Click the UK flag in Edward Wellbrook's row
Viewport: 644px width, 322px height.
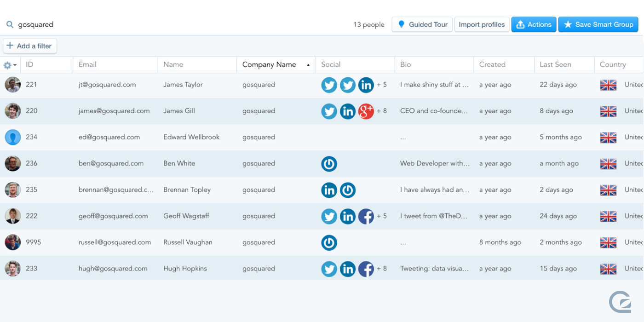tap(609, 138)
